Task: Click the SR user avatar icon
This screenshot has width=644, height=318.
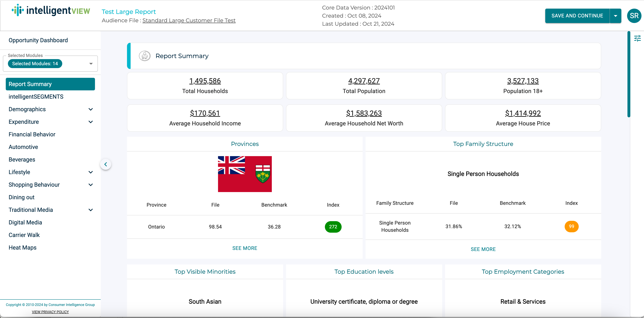Action: 634,16
